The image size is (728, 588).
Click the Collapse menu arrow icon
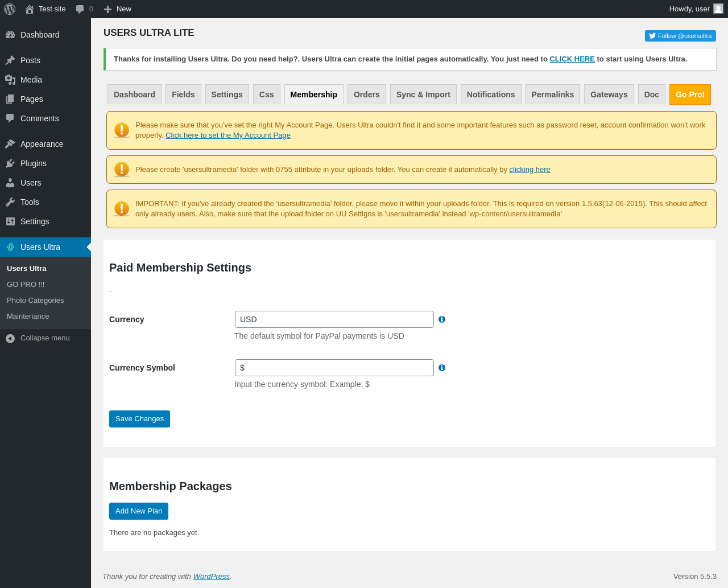point(10,338)
